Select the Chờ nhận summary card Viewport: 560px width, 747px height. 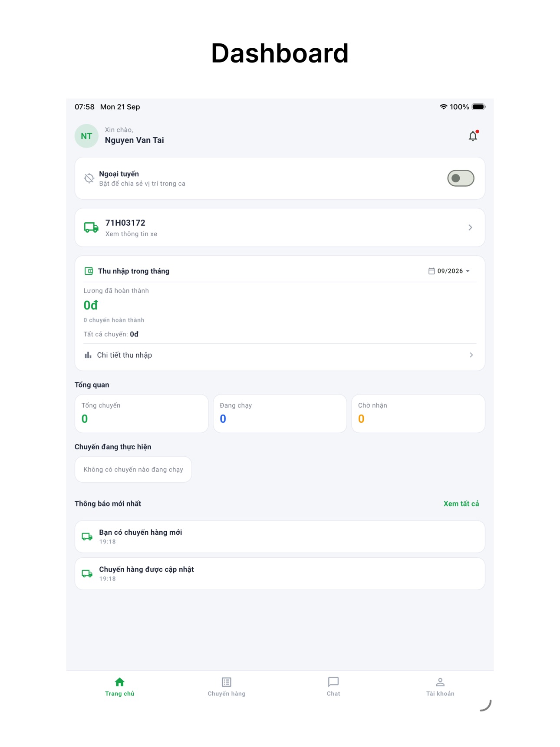pos(418,413)
